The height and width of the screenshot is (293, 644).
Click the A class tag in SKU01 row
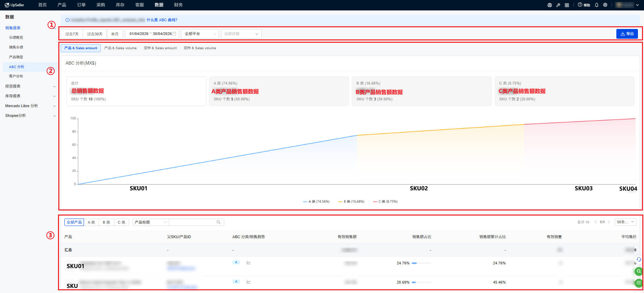click(236, 262)
